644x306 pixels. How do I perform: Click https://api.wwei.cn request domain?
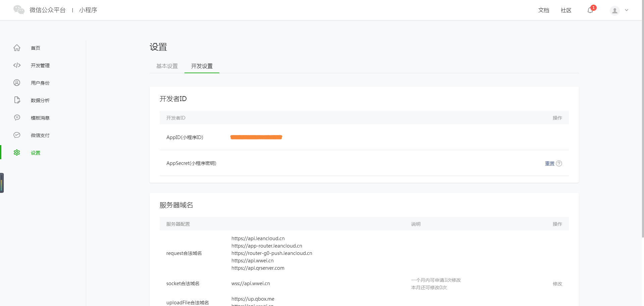(253, 261)
